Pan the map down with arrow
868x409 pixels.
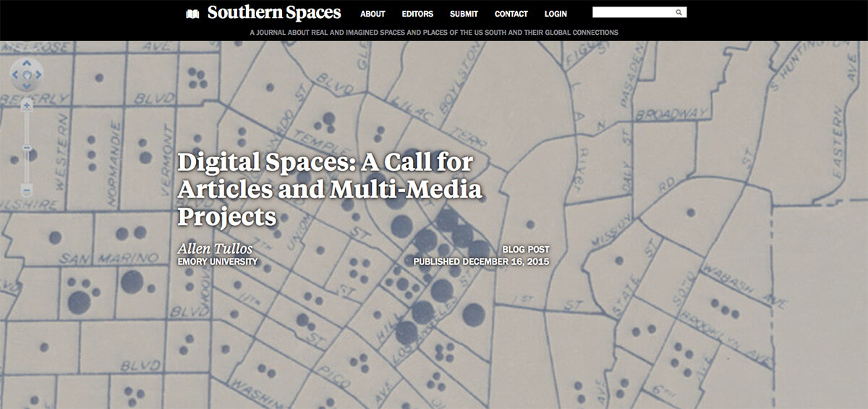click(27, 85)
